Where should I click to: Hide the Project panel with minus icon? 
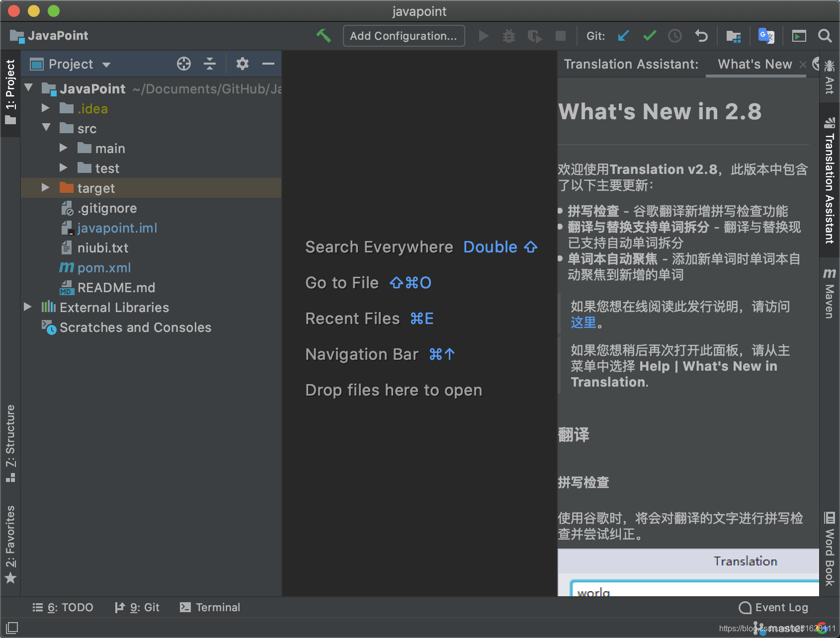[268, 64]
